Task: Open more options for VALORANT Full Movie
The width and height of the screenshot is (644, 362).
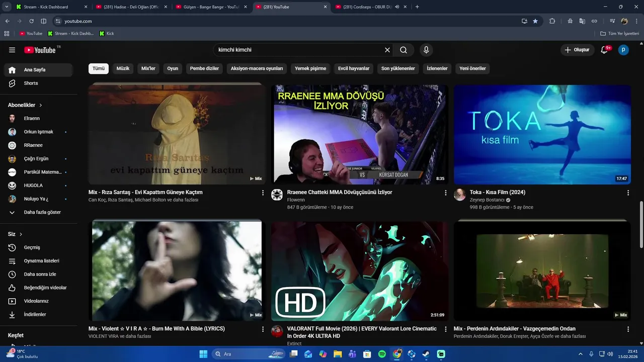Action: pos(445,329)
